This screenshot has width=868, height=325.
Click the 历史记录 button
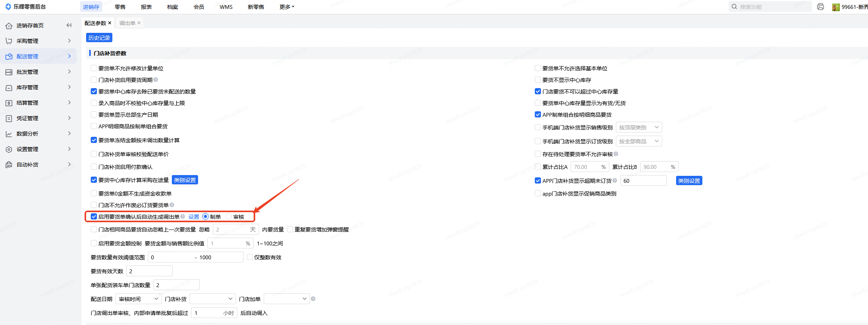point(99,37)
